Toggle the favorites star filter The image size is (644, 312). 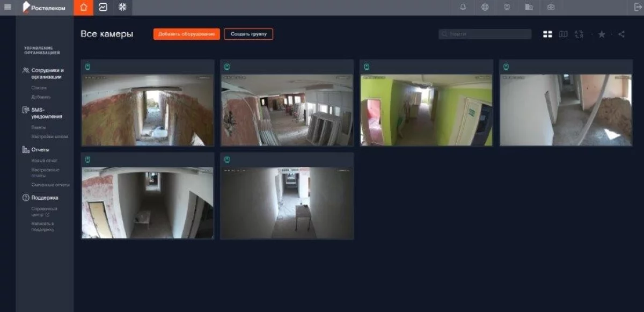602,34
